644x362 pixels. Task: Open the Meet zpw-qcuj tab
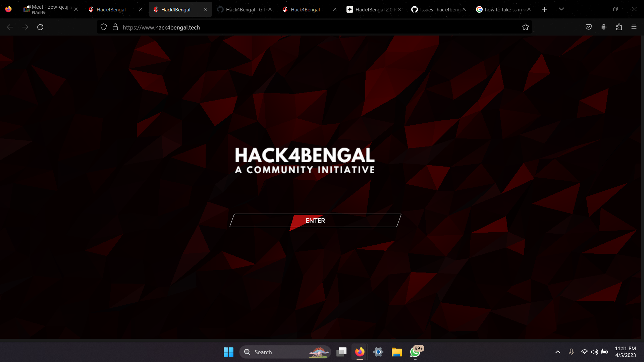[50, 9]
